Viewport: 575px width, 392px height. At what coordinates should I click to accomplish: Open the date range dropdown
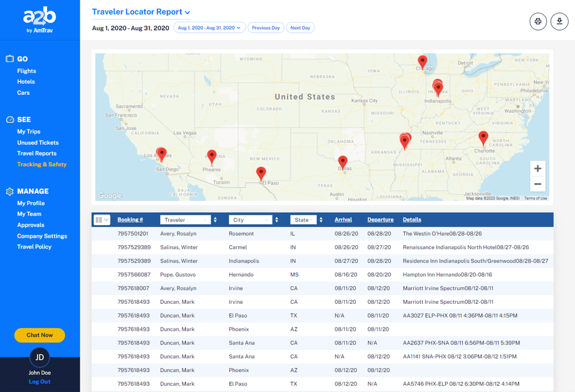pos(209,28)
